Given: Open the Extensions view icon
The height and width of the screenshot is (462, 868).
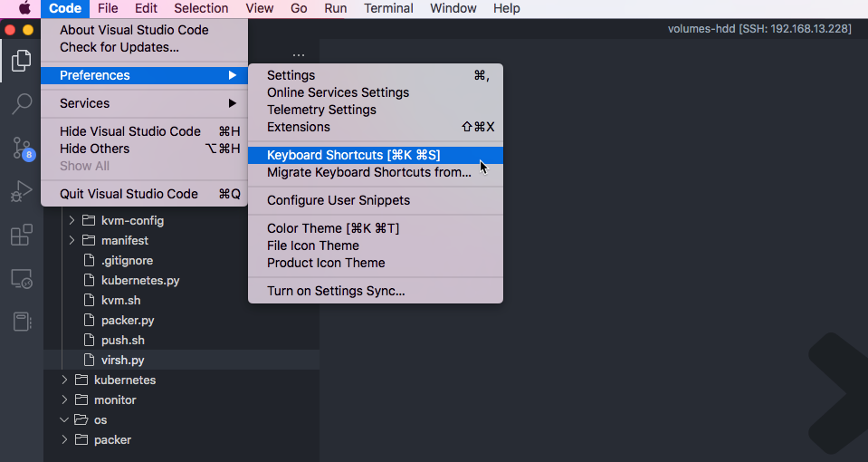Looking at the screenshot, I should pos(22,235).
